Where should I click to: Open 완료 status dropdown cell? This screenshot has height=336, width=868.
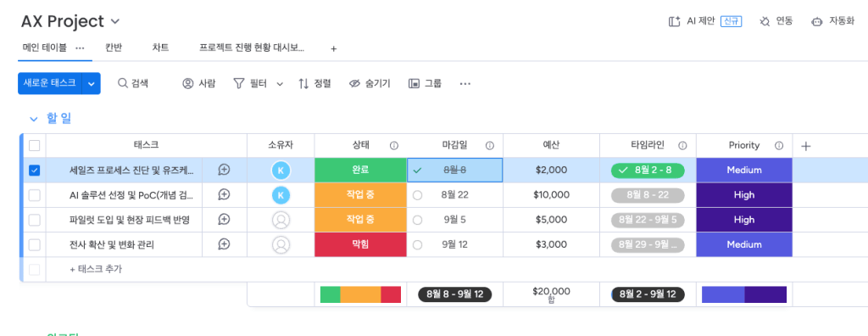click(360, 170)
